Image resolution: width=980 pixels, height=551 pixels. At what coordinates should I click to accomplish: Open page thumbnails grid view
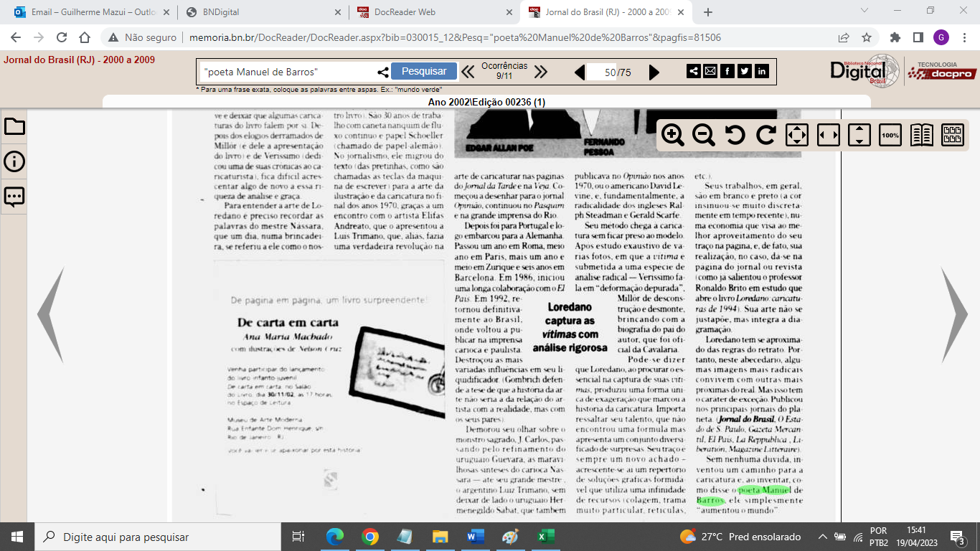pyautogui.click(x=953, y=135)
